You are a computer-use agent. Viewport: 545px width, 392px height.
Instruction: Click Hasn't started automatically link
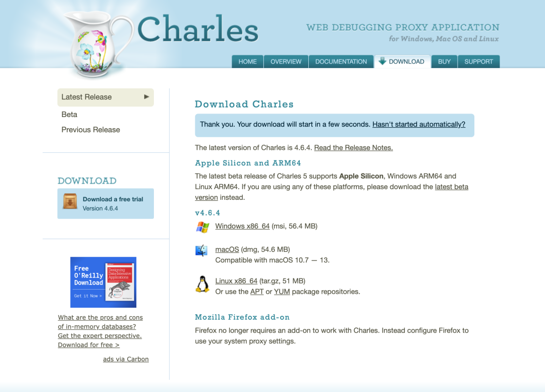[418, 125]
